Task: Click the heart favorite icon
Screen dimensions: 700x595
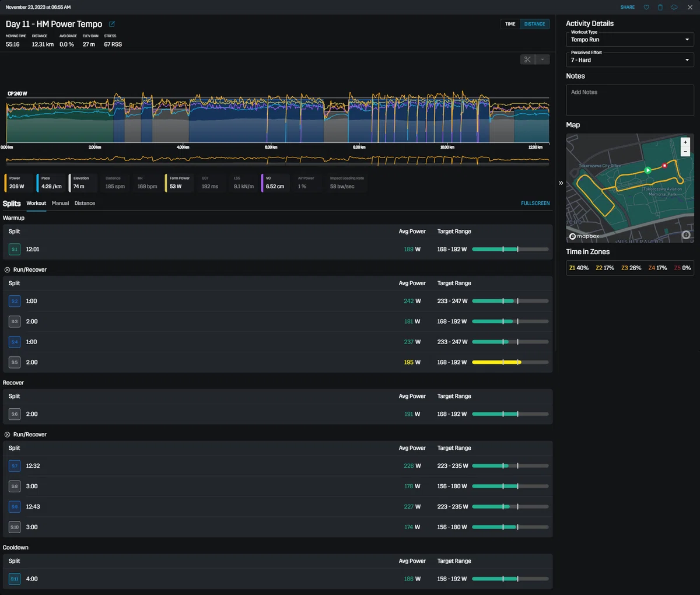Action: 646,8
